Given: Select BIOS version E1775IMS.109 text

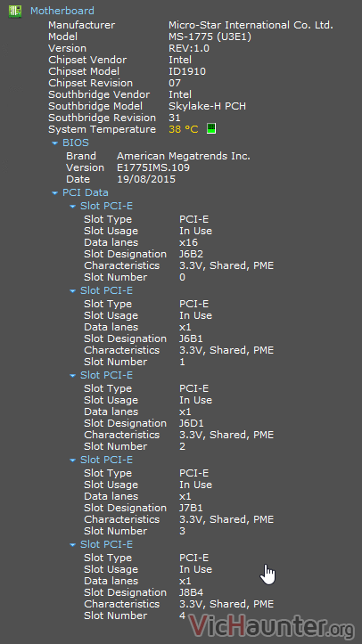Looking at the screenshot, I should point(153,167).
